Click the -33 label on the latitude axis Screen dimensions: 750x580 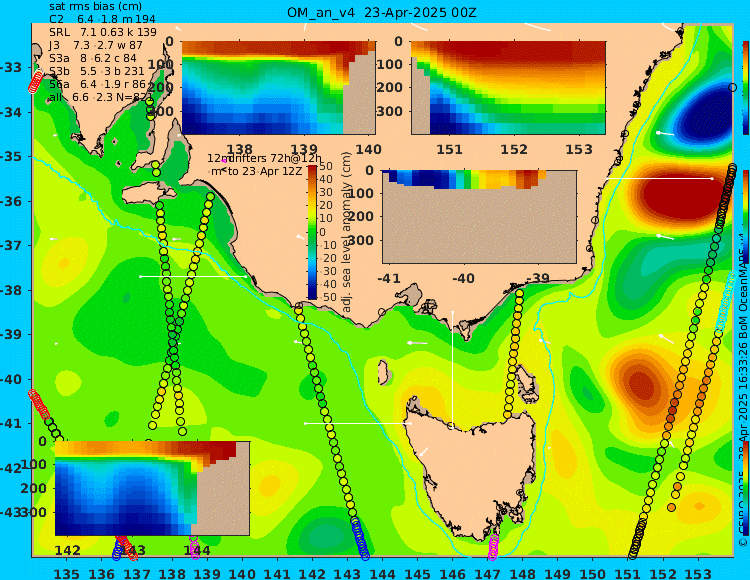click(11, 67)
